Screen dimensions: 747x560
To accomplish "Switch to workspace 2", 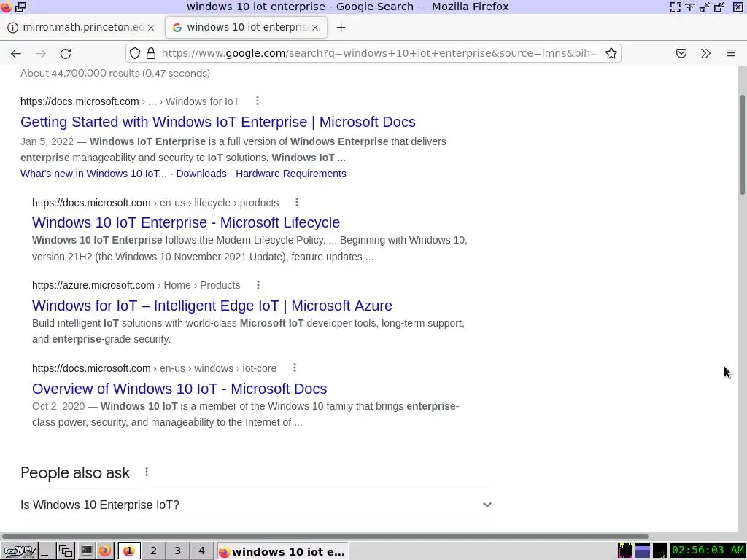I will (x=153, y=551).
